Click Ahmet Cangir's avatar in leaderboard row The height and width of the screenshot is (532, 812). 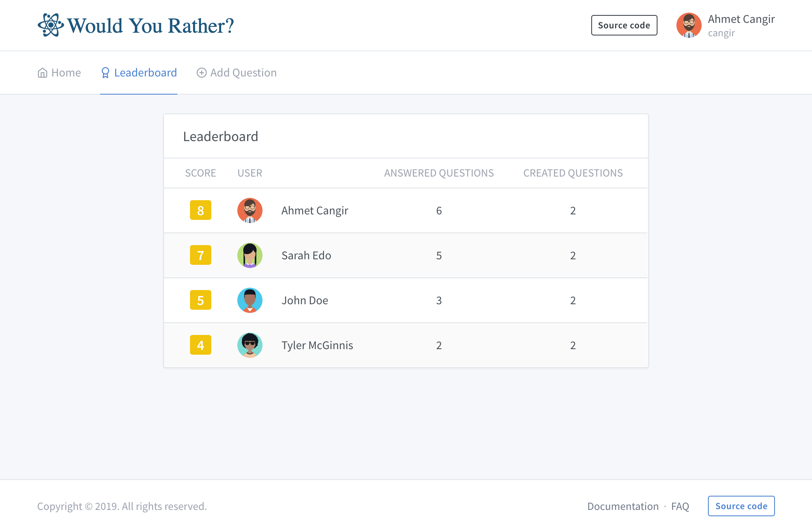tap(250, 210)
